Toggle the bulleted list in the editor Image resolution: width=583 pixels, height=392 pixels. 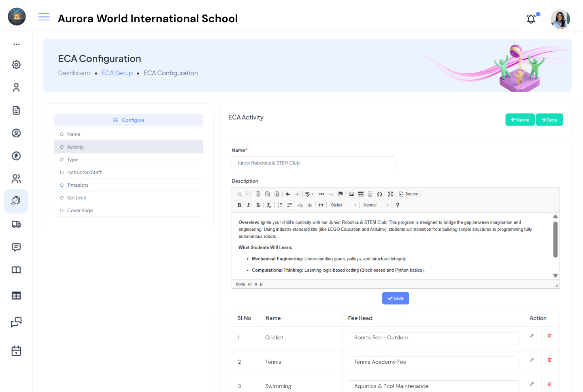289,205
